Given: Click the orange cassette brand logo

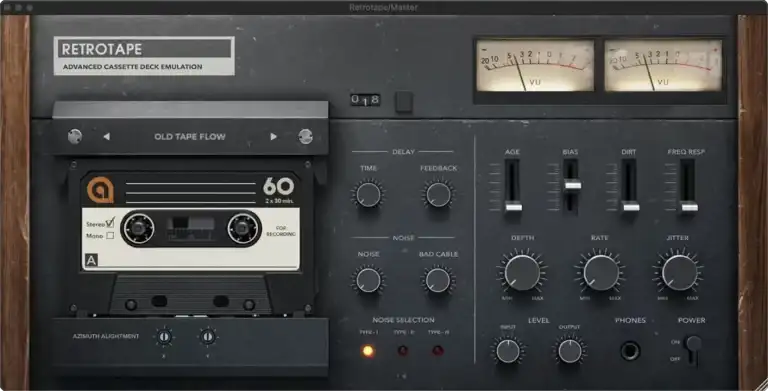Looking at the screenshot, I should click(x=100, y=190).
